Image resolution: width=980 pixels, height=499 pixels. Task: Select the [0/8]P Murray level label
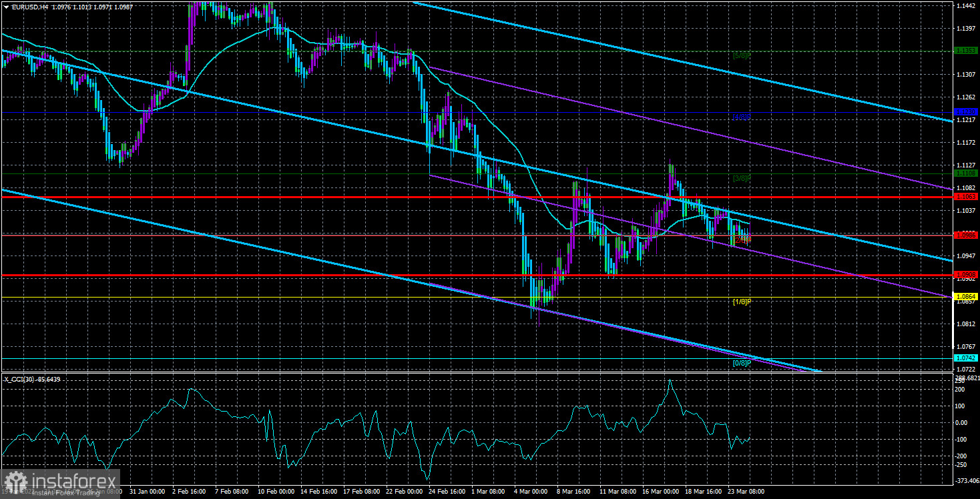[742, 363]
